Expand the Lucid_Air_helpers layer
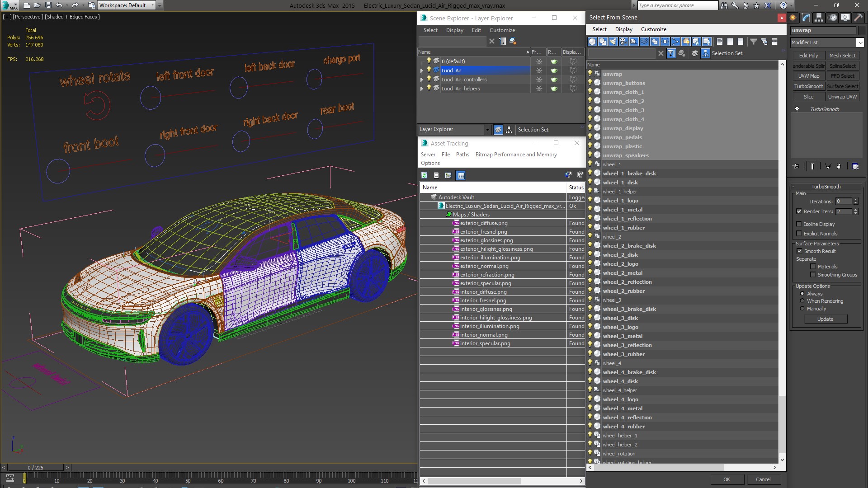This screenshot has height=488, width=868. click(422, 89)
